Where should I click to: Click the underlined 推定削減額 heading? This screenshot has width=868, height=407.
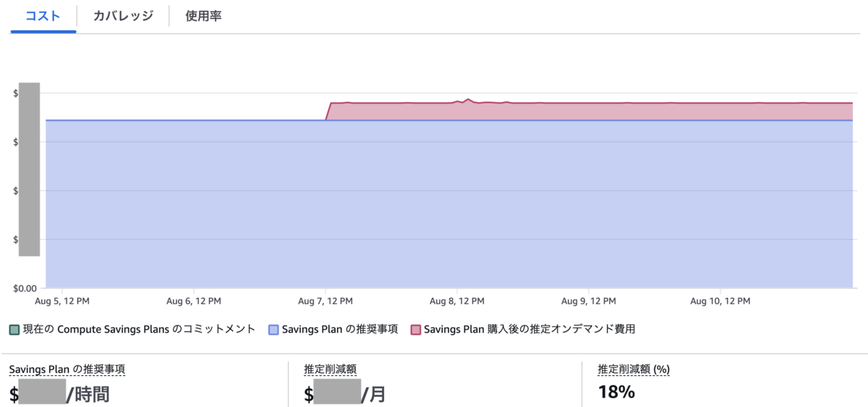pos(331,369)
